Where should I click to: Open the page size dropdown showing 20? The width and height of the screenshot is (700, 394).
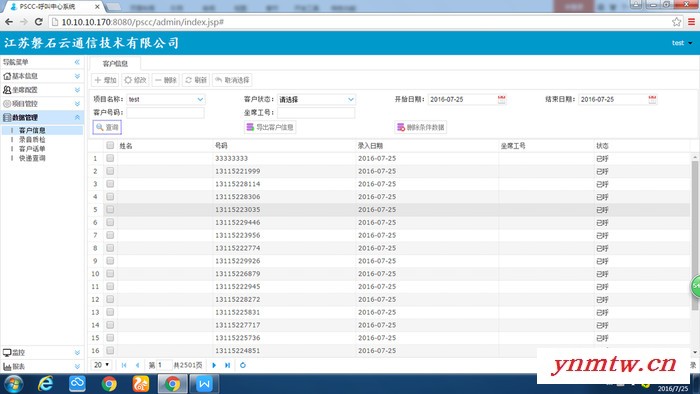(x=102, y=365)
